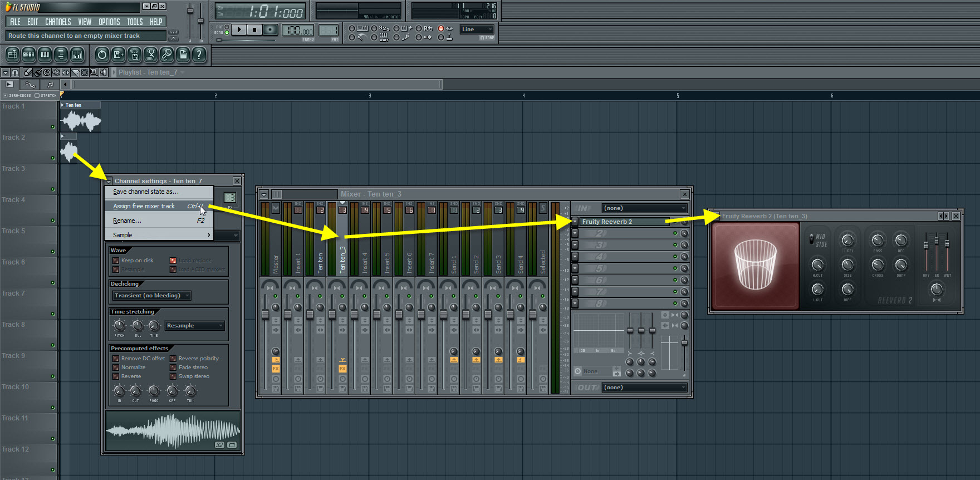980x480 pixels.
Task: Click the render-to-audio save toolbar icon
Action: click(134, 55)
